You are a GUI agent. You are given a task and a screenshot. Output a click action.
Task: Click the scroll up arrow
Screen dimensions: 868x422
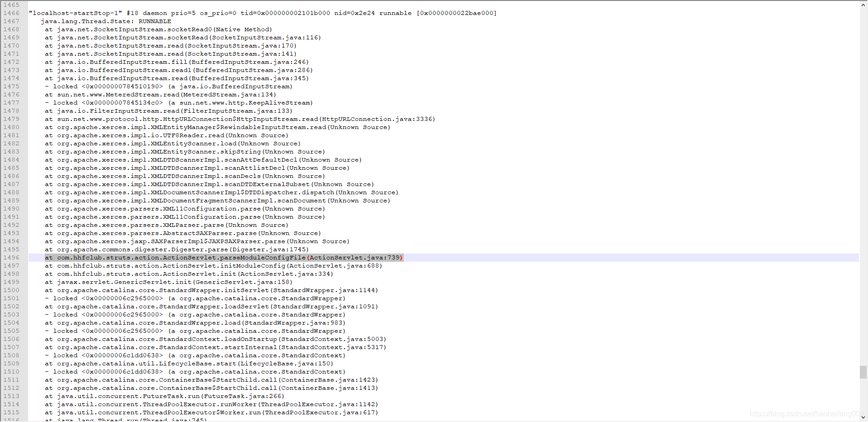click(x=863, y=5)
